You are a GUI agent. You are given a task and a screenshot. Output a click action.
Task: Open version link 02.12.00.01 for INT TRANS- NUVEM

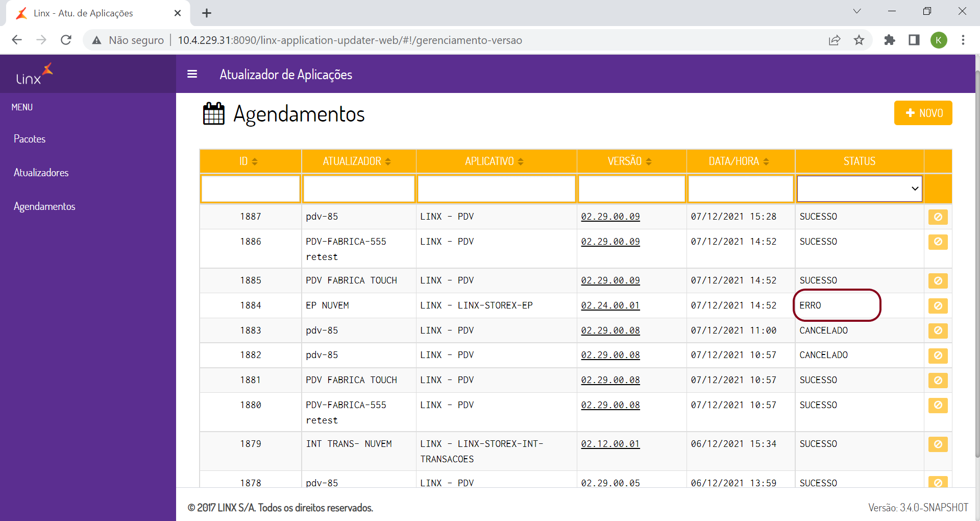[x=610, y=444]
